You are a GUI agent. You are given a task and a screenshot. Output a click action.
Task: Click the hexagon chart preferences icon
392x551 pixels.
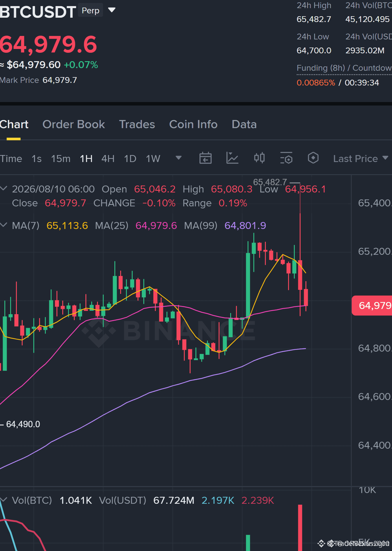(x=313, y=158)
